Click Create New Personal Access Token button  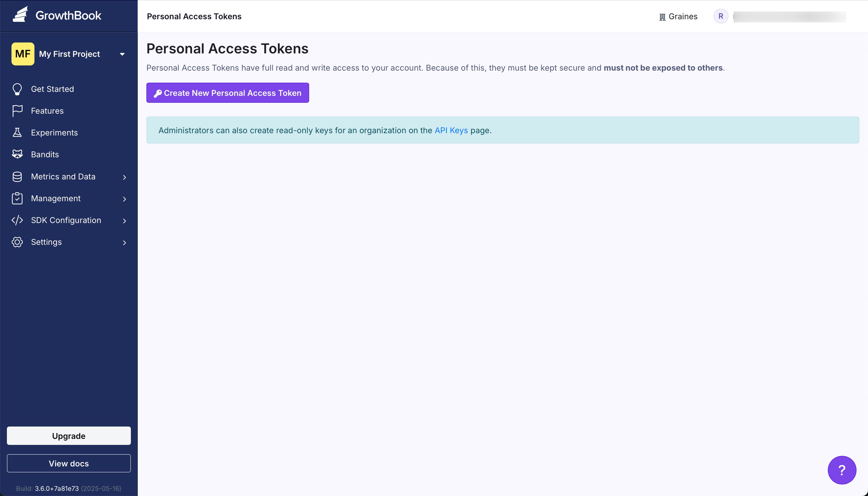click(228, 93)
